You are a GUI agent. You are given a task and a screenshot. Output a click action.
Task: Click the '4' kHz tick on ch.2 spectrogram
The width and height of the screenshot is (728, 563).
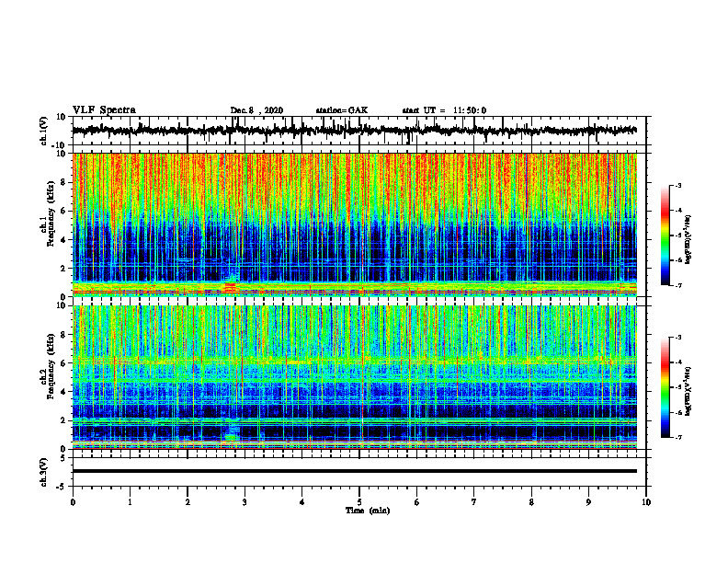pyautogui.click(x=63, y=393)
